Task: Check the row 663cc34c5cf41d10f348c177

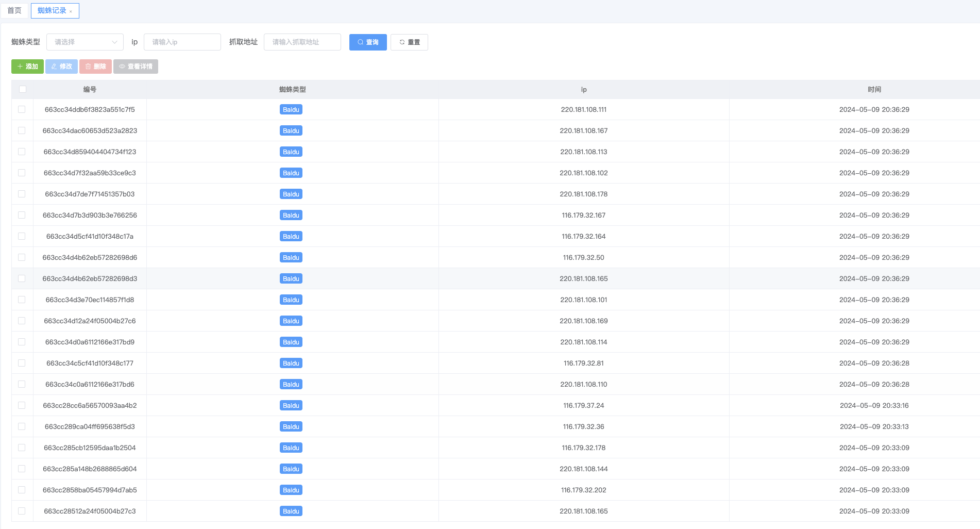Action: [x=22, y=363]
